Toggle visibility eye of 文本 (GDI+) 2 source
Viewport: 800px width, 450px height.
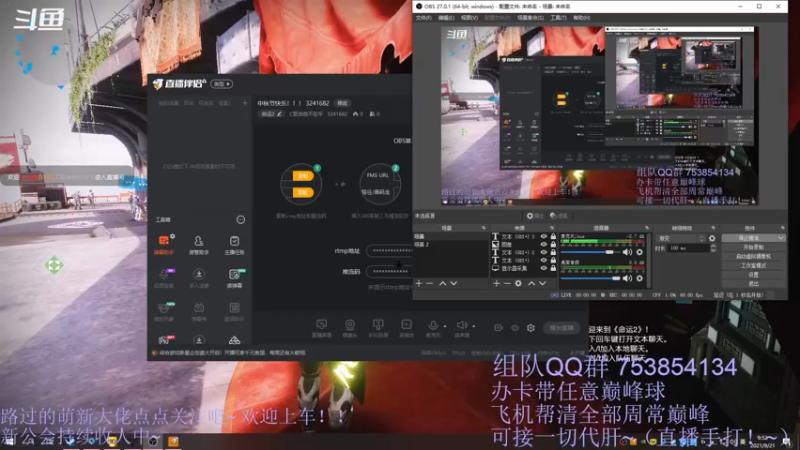tap(544, 253)
